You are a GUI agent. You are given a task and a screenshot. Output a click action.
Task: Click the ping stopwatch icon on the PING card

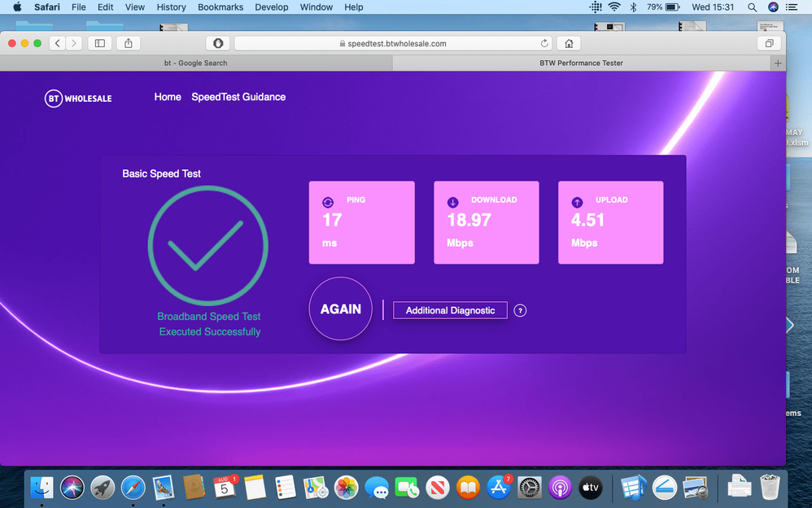point(327,201)
